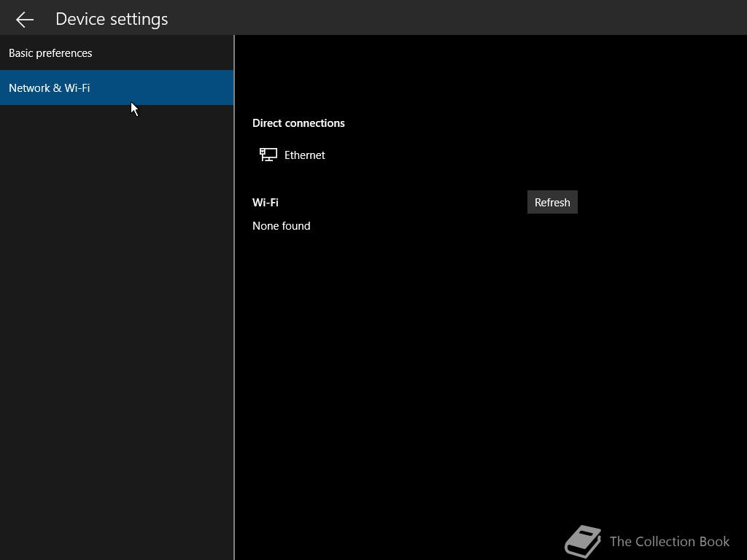Open Basic preferences section
Viewport: 747px width, 560px height.
[x=117, y=52]
